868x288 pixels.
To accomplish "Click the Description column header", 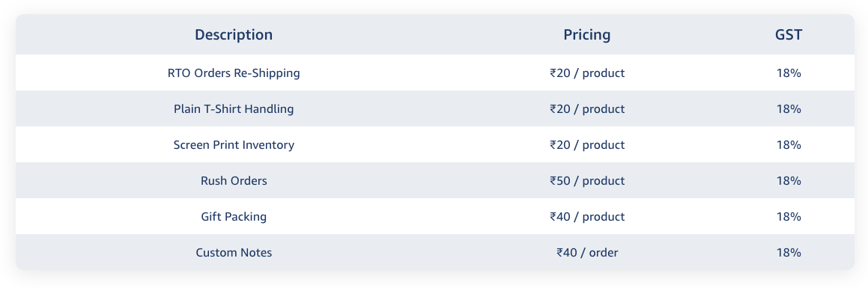I will (x=234, y=35).
